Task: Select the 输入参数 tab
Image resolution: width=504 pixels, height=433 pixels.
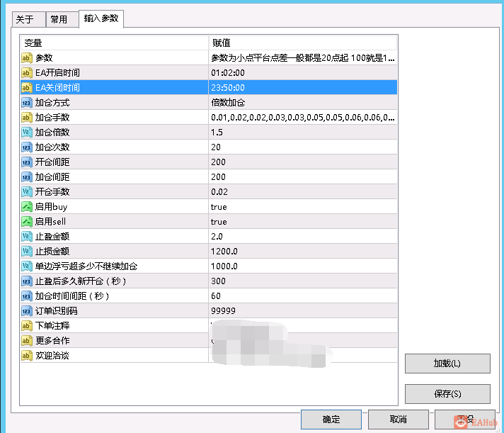Action: coord(101,18)
